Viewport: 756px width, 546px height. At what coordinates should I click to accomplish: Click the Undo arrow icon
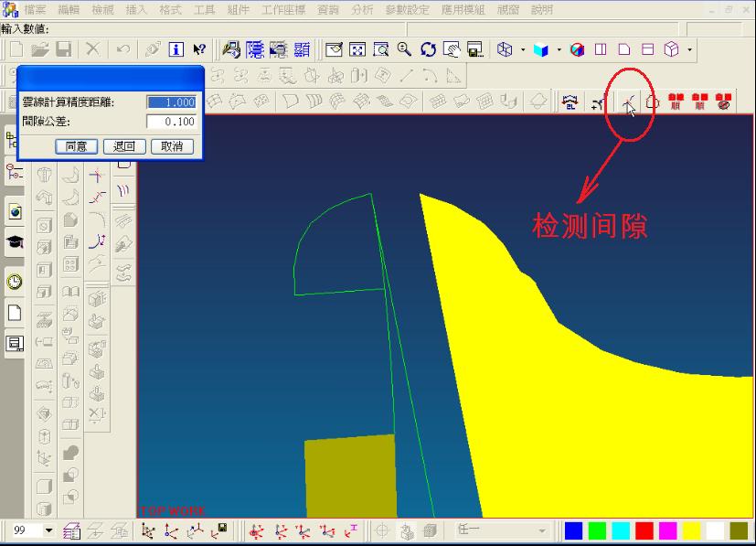coord(122,49)
